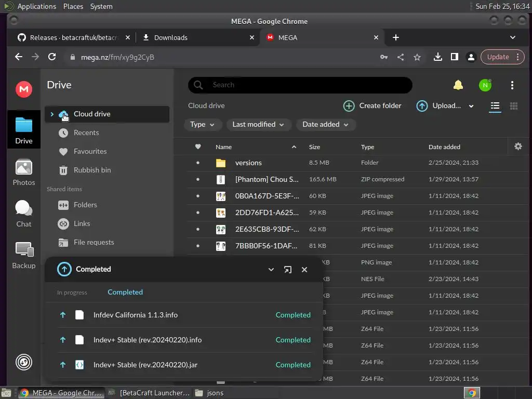Screen dimensions: 532x399
Task: Switch to BetaCraft Launcher in taskbar
Action: (149, 393)
